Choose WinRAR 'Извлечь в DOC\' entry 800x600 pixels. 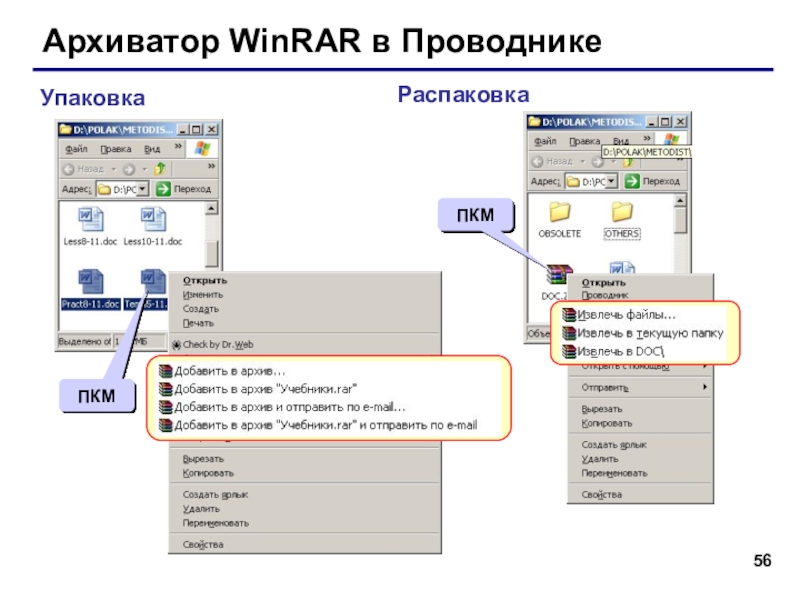pyautogui.click(x=613, y=351)
